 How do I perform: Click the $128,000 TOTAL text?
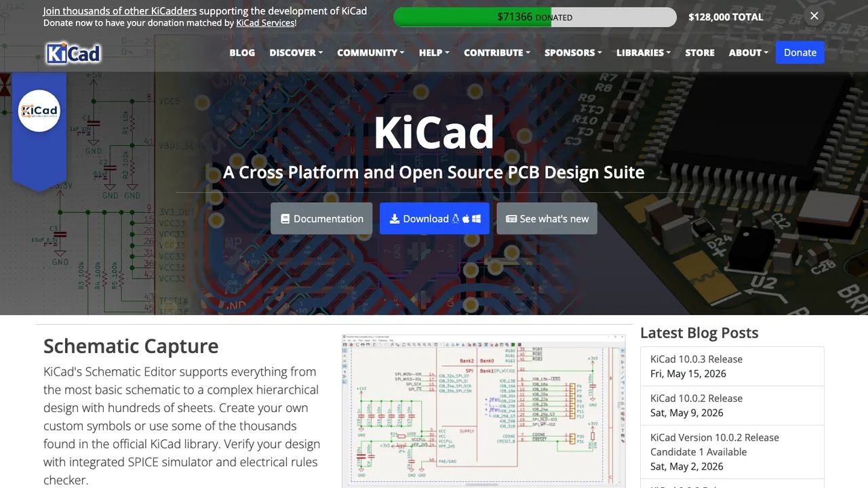[x=726, y=17]
